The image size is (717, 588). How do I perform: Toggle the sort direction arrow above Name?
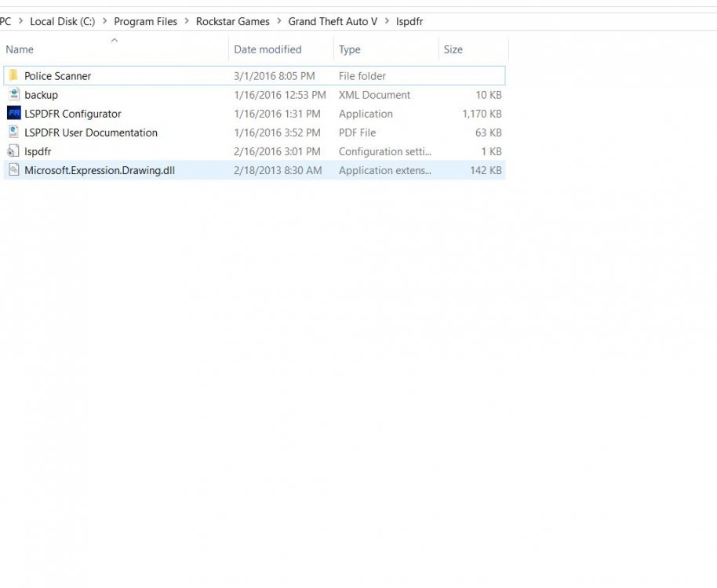click(x=115, y=40)
